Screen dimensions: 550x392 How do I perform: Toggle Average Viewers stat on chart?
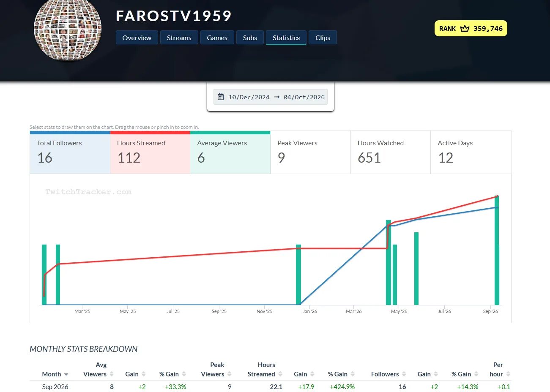(230, 152)
